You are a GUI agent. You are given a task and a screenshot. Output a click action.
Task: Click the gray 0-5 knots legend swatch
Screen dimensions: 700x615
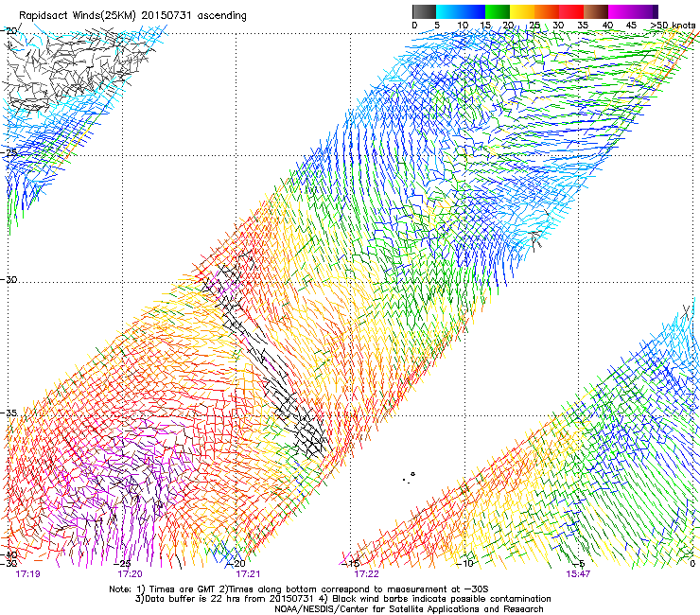[424, 11]
